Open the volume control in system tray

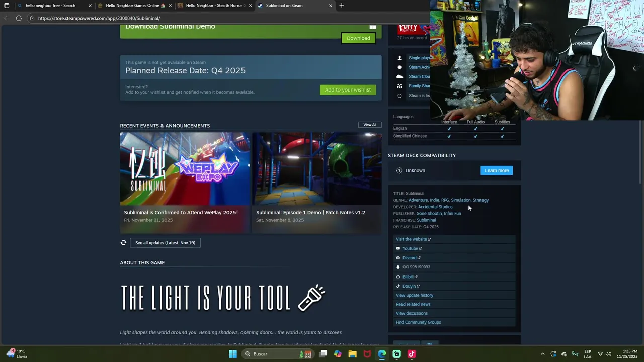tap(608, 354)
